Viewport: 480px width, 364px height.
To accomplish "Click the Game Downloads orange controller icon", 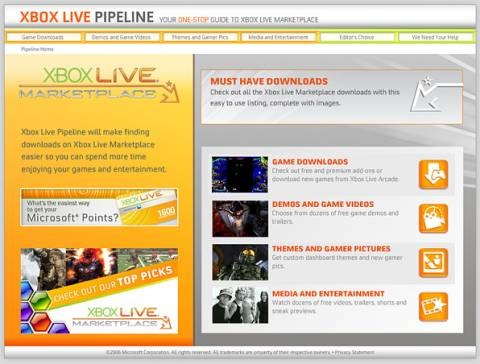I will [x=433, y=174].
